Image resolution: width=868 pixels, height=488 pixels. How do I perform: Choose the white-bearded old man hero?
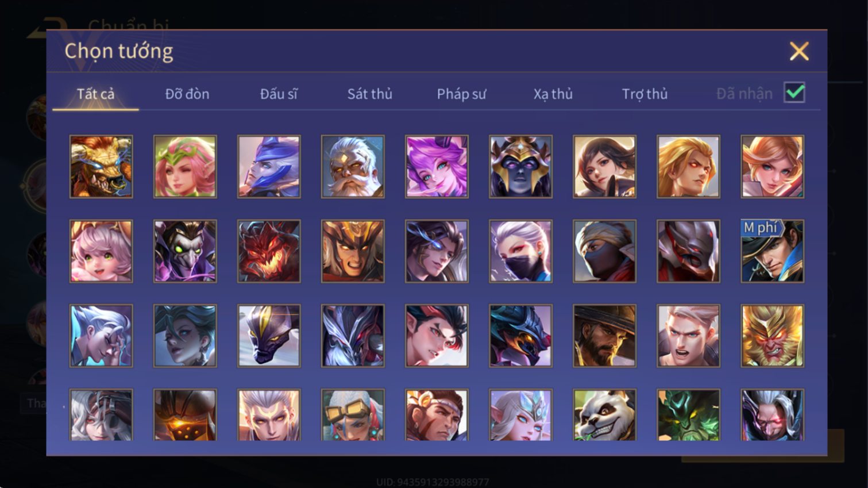click(x=353, y=167)
